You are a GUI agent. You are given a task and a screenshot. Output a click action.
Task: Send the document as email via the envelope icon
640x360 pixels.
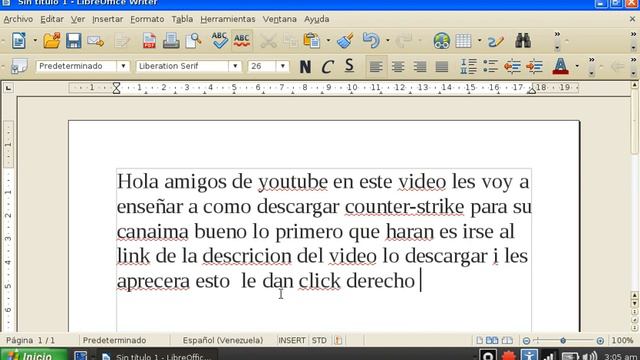[x=96, y=41]
